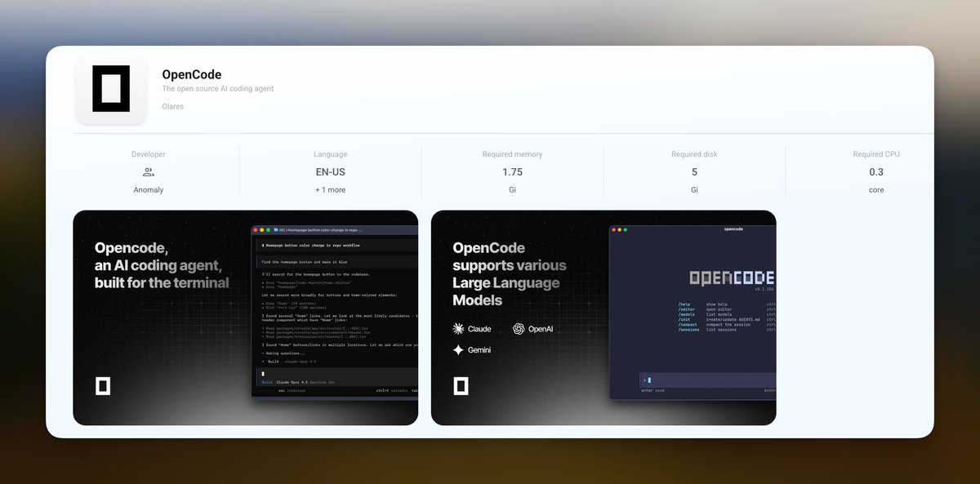This screenshot has width=980, height=484.
Task: Open the second screenshot about Large Language Models
Action: (x=604, y=317)
